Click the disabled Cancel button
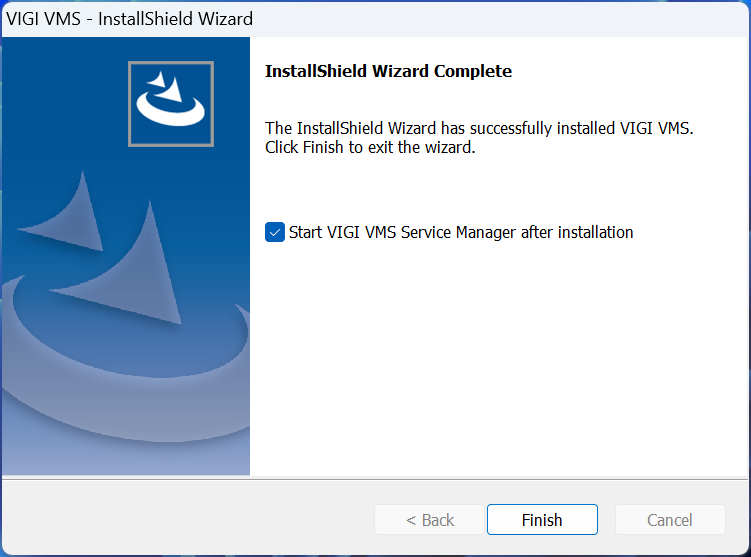 (670, 520)
